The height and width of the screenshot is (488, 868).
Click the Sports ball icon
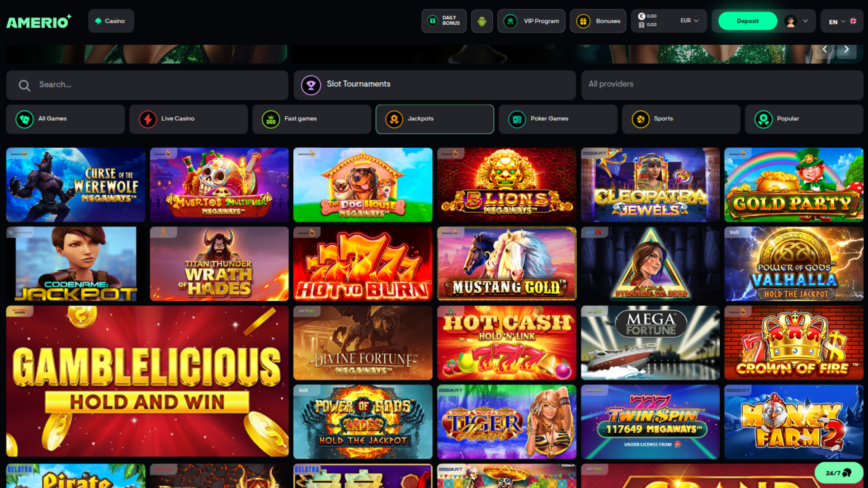[x=641, y=119]
